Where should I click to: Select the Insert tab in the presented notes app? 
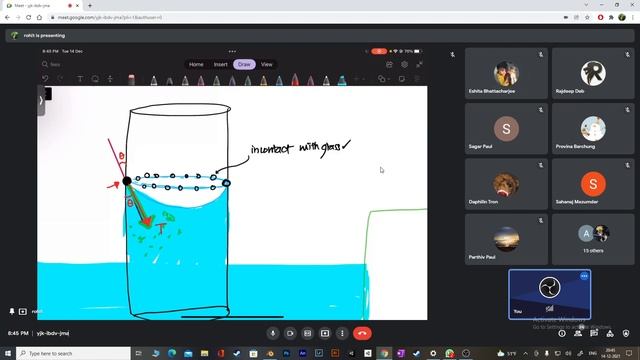[220, 64]
